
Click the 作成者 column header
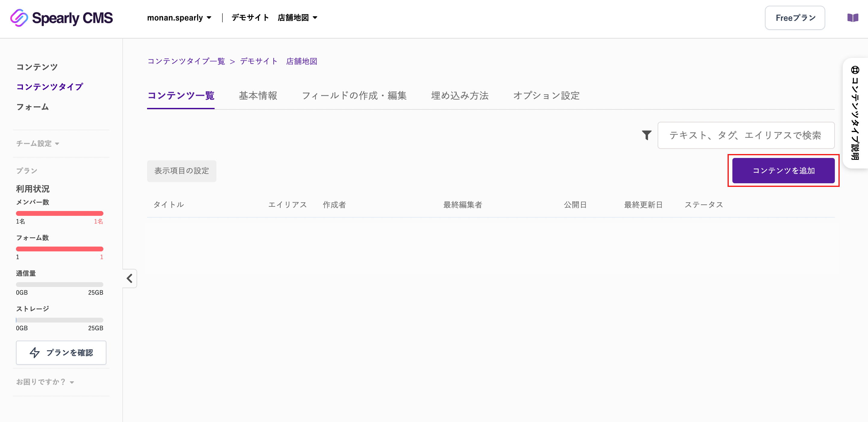(x=334, y=205)
